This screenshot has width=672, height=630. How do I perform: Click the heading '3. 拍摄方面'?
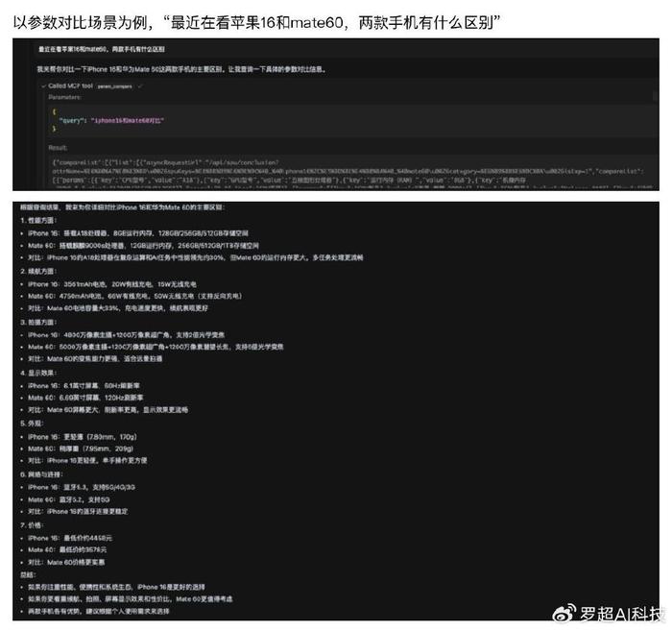click(38, 323)
